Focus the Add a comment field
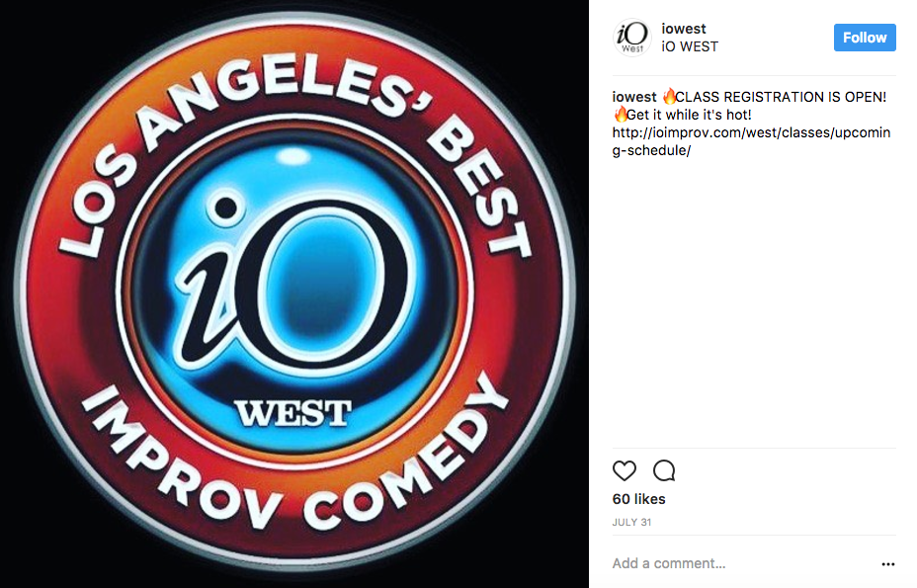 point(743,563)
